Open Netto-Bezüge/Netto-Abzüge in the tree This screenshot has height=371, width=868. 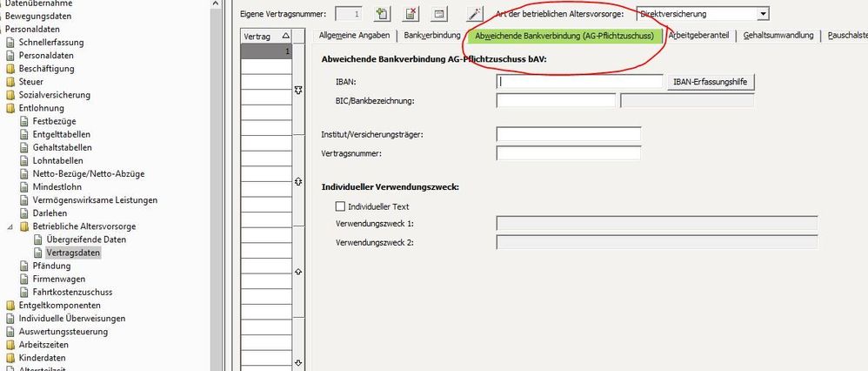[89, 174]
